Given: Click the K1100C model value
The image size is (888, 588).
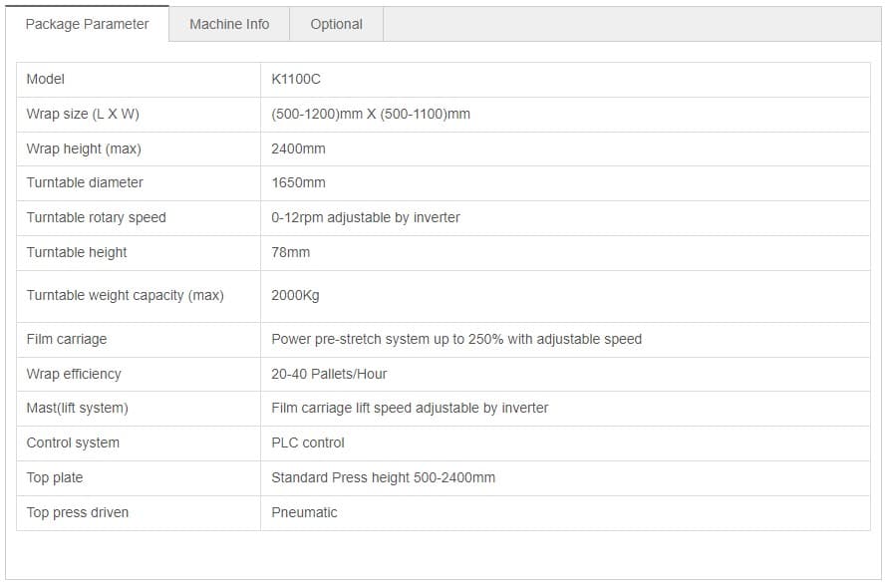Looking at the screenshot, I should pyautogui.click(x=296, y=79).
